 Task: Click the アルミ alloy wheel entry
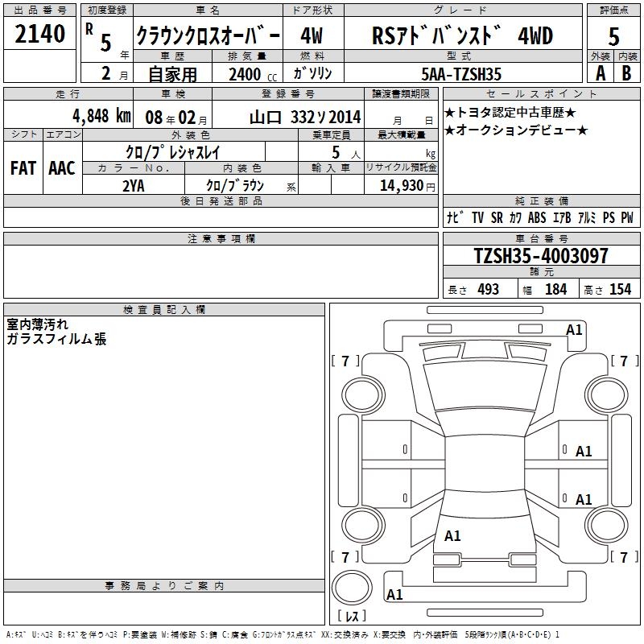(x=587, y=217)
